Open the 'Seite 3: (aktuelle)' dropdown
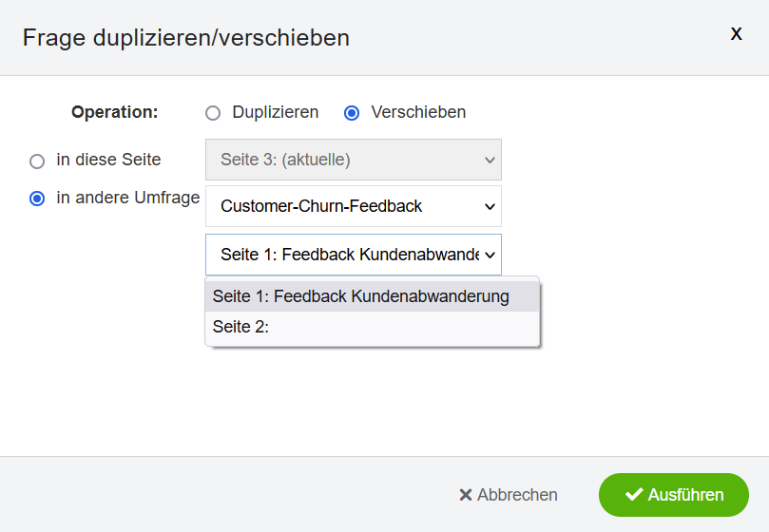 pyautogui.click(x=353, y=160)
